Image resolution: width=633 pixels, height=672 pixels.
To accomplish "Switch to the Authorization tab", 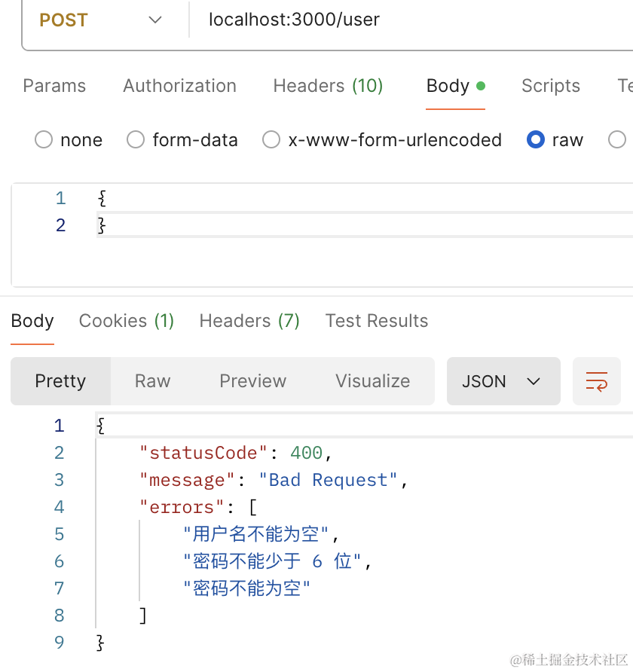I will [179, 86].
